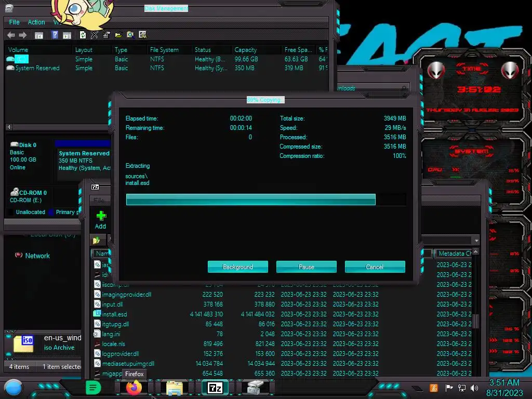Click Background button in copy dialog
The width and height of the screenshot is (532, 399).
(238, 267)
